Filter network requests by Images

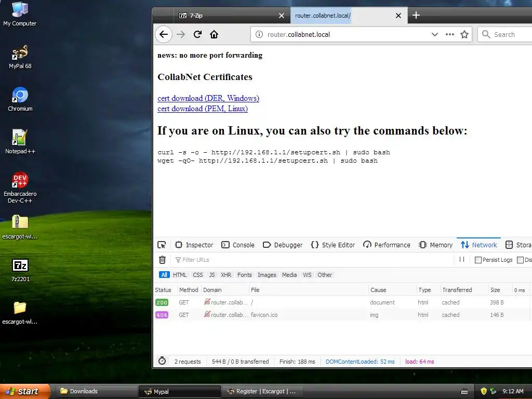point(267,275)
